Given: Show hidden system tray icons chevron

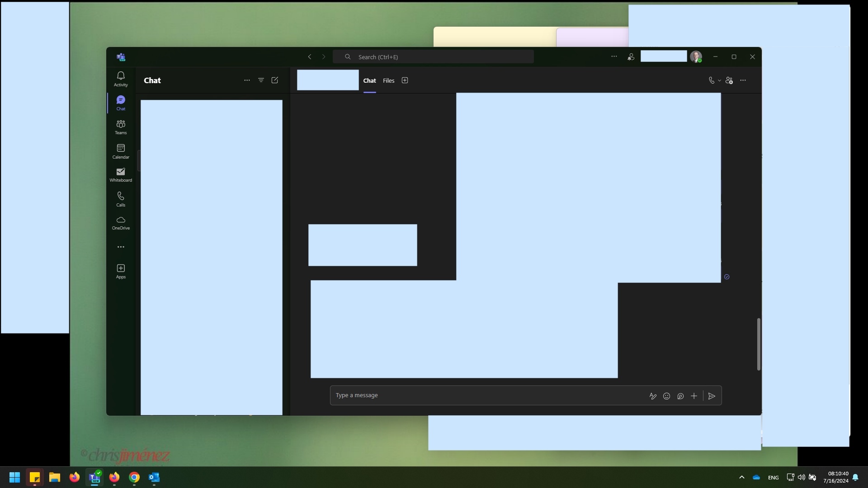Looking at the screenshot, I should click(741, 477).
